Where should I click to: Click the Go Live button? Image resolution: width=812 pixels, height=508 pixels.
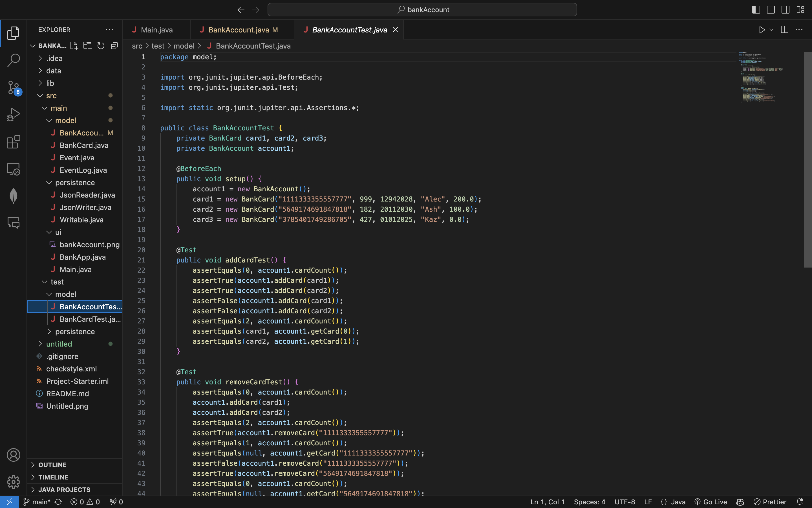(711, 502)
